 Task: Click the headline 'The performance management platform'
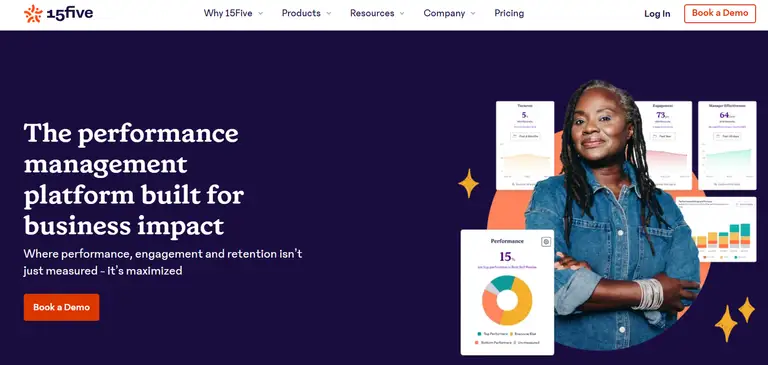click(134, 179)
